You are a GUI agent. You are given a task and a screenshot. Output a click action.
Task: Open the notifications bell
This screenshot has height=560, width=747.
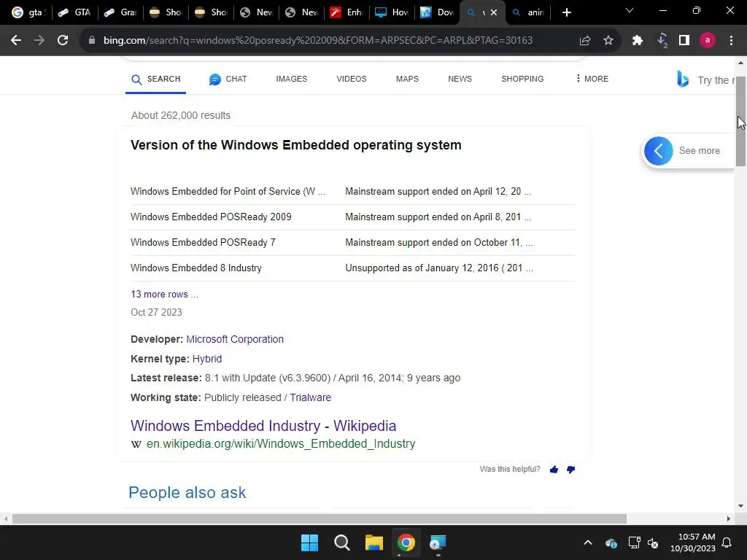point(727,542)
